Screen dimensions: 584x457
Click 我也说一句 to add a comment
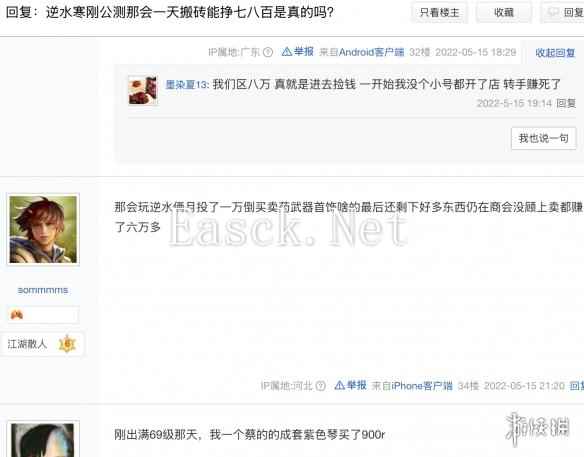coord(543,138)
